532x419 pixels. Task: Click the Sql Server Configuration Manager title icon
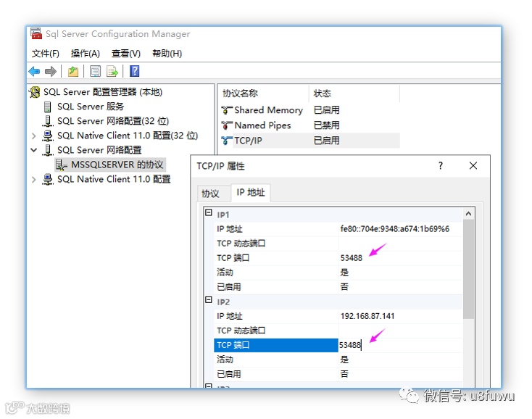36,33
